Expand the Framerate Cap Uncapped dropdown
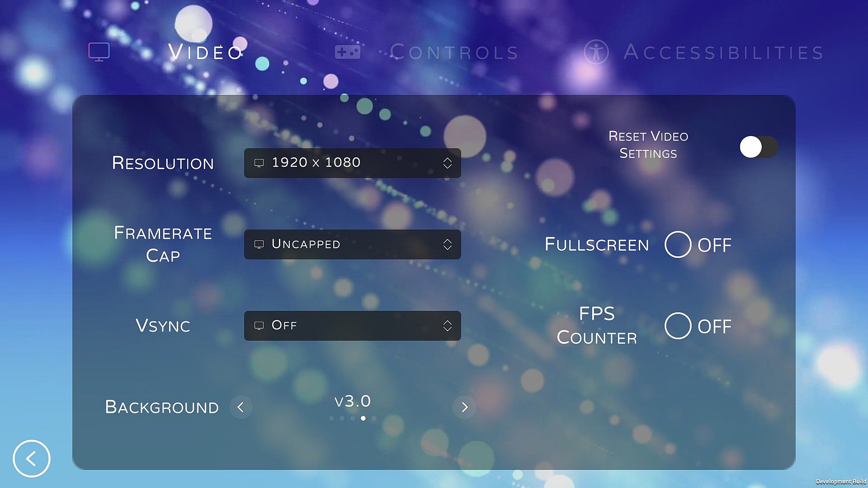The image size is (868, 488). click(353, 244)
